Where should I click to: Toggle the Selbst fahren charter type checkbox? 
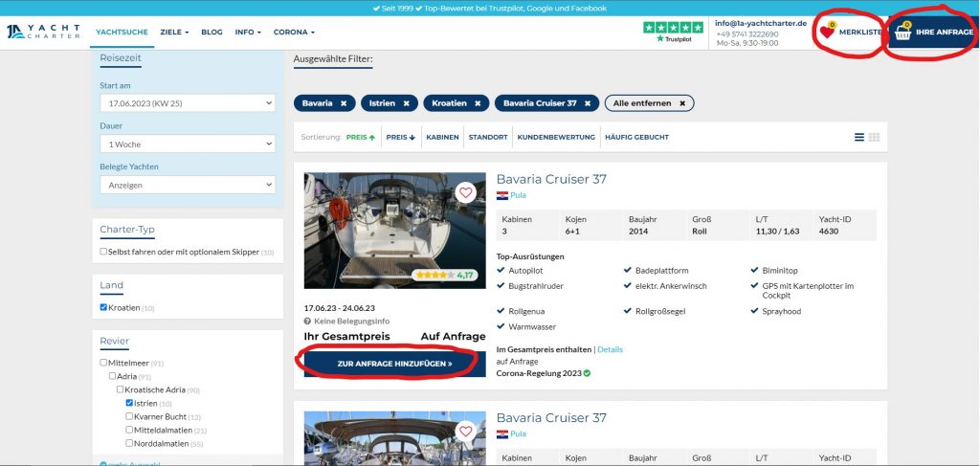coord(104,252)
